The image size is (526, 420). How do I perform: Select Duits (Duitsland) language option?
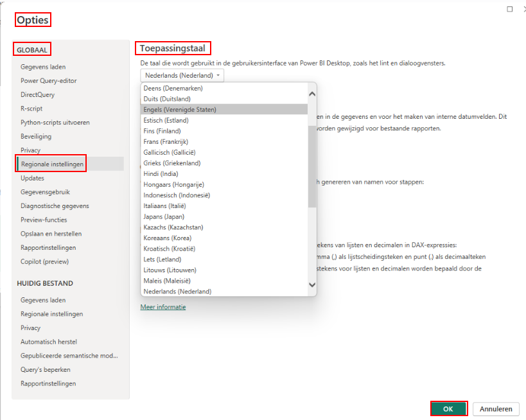[x=224, y=99]
